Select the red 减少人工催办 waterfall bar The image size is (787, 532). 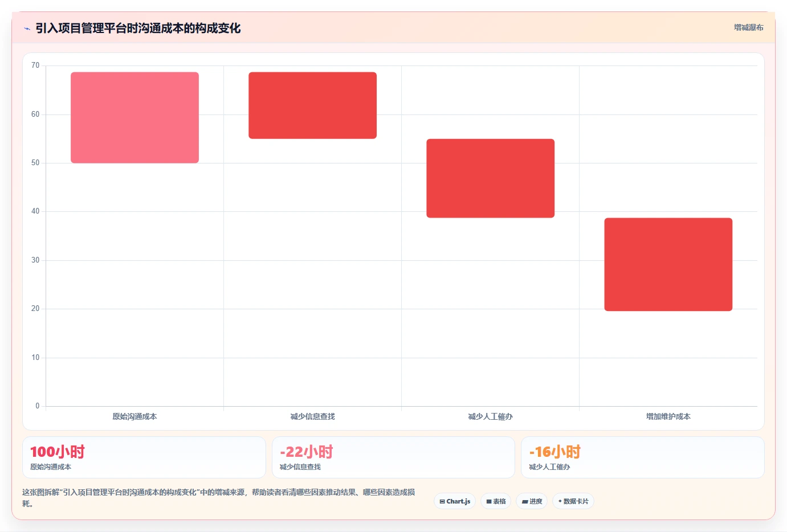tap(490, 178)
